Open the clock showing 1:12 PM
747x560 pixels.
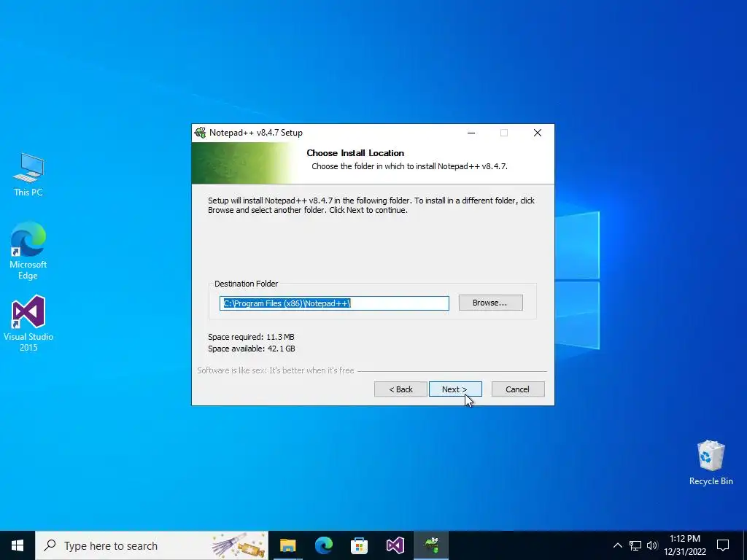pyautogui.click(x=685, y=545)
